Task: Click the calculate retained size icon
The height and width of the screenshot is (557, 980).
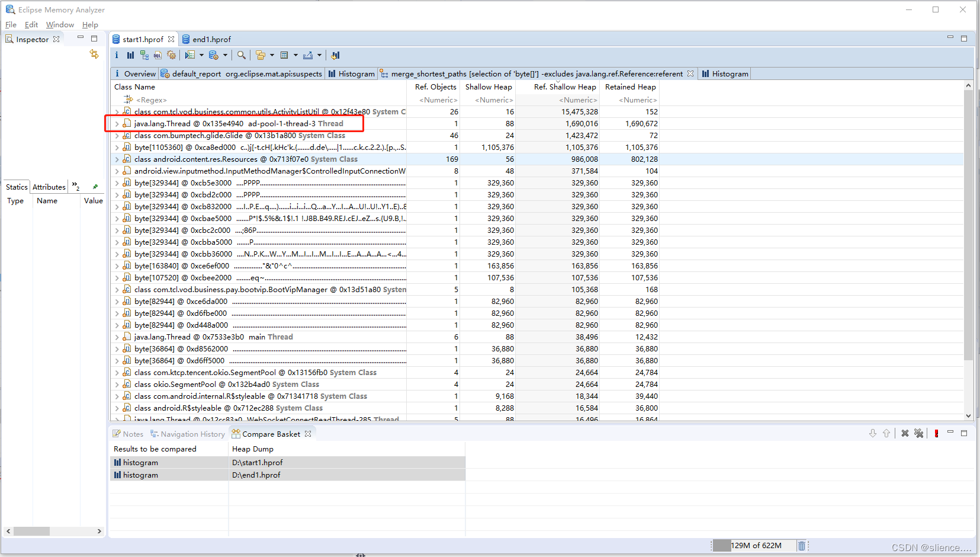Action: [x=284, y=55]
